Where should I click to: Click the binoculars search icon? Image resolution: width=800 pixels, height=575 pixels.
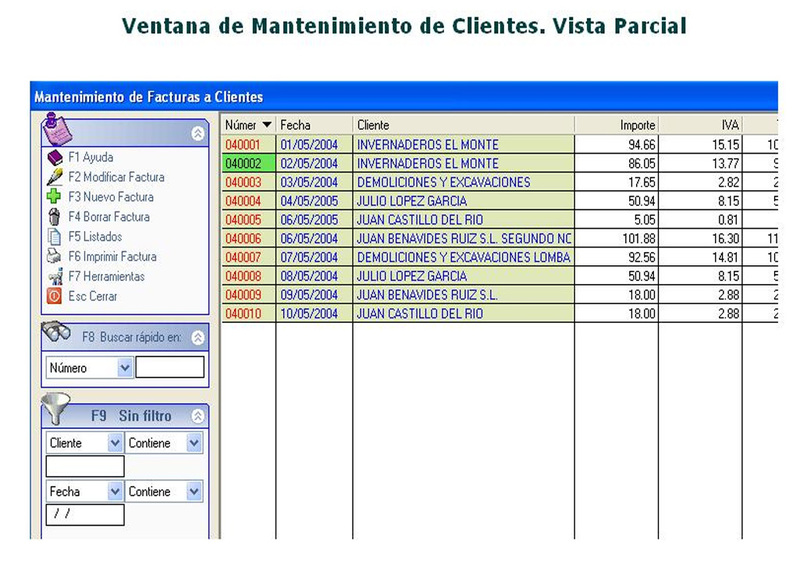click(x=56, y=332)
